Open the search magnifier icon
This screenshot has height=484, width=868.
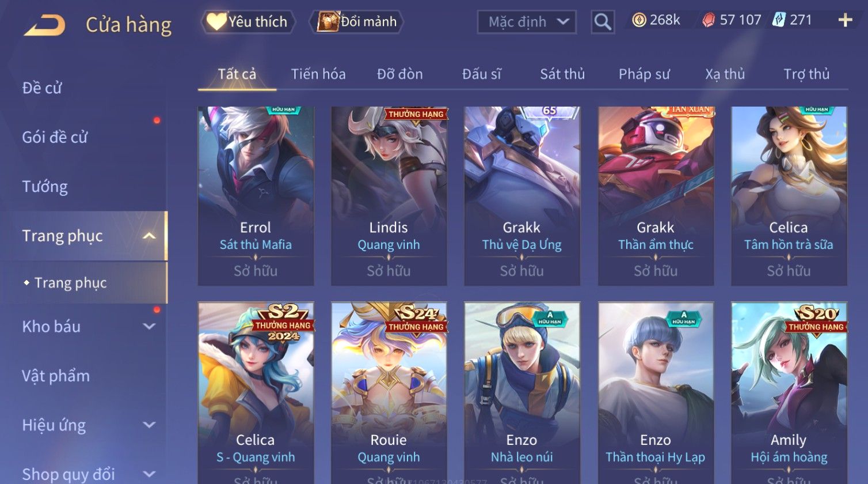coord(603,22)
